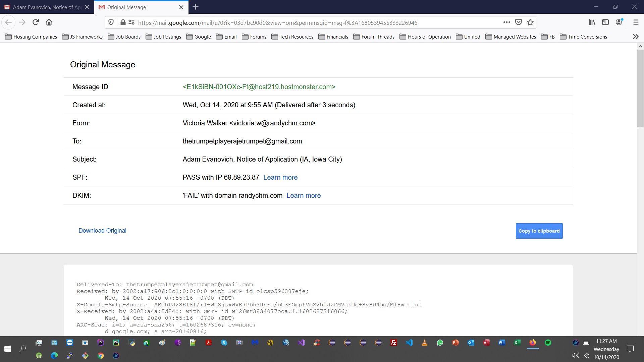
Task: Click the tracking protection shield icon
Action: pyautogui.click(x=111, y=22)
